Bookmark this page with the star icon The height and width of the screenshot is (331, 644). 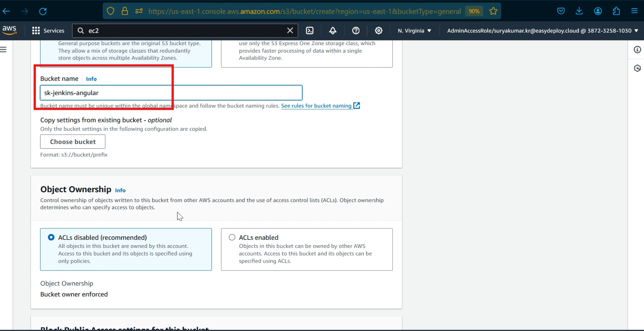click(493, 11)
